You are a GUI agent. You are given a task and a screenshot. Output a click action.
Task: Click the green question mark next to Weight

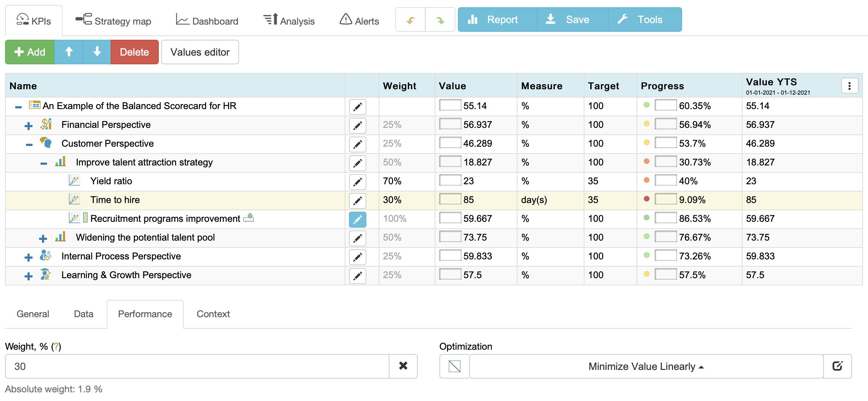pyautogui.click(x=56, y=346)
